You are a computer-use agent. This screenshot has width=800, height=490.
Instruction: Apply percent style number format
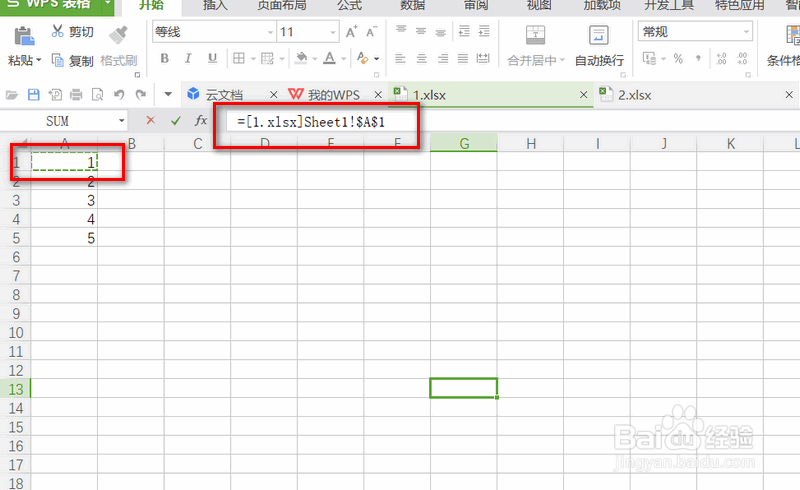678,58
